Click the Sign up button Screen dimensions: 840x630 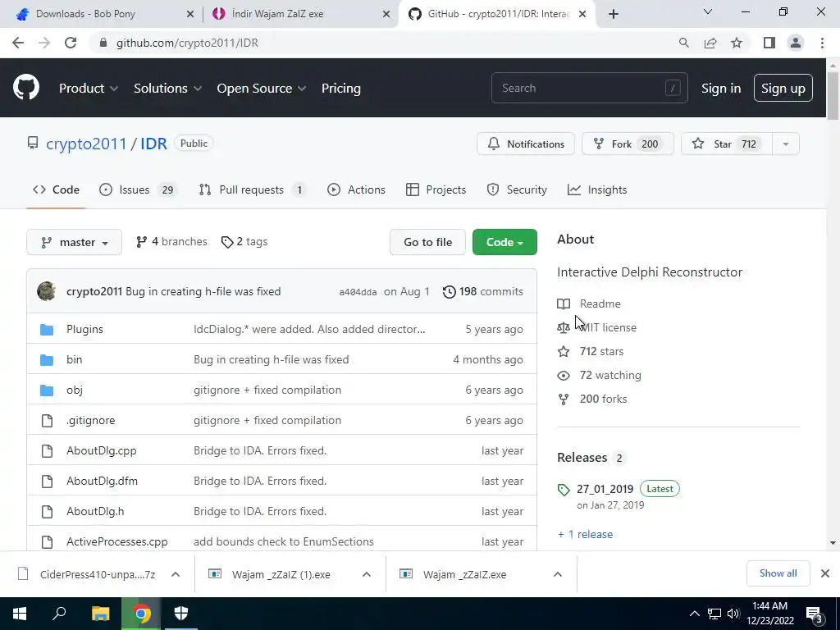tap(783, 89)
